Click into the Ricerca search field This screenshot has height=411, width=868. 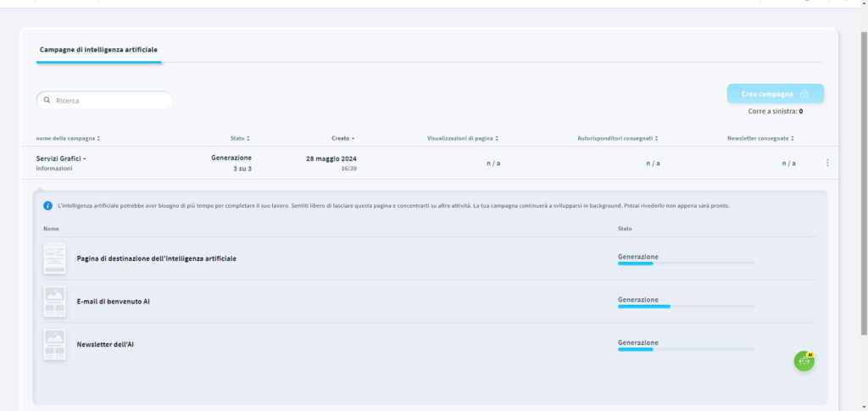click(108, 101)
